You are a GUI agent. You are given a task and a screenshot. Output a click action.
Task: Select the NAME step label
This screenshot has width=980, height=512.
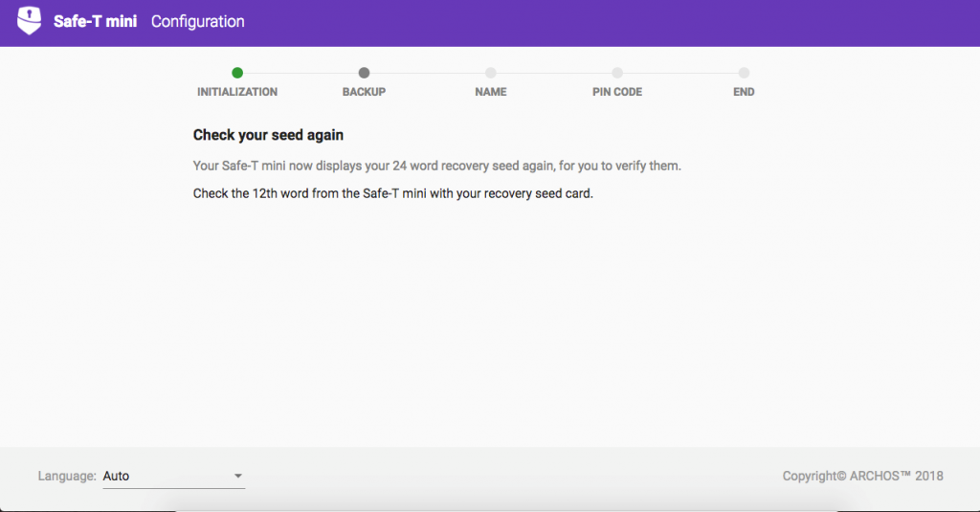491,92
